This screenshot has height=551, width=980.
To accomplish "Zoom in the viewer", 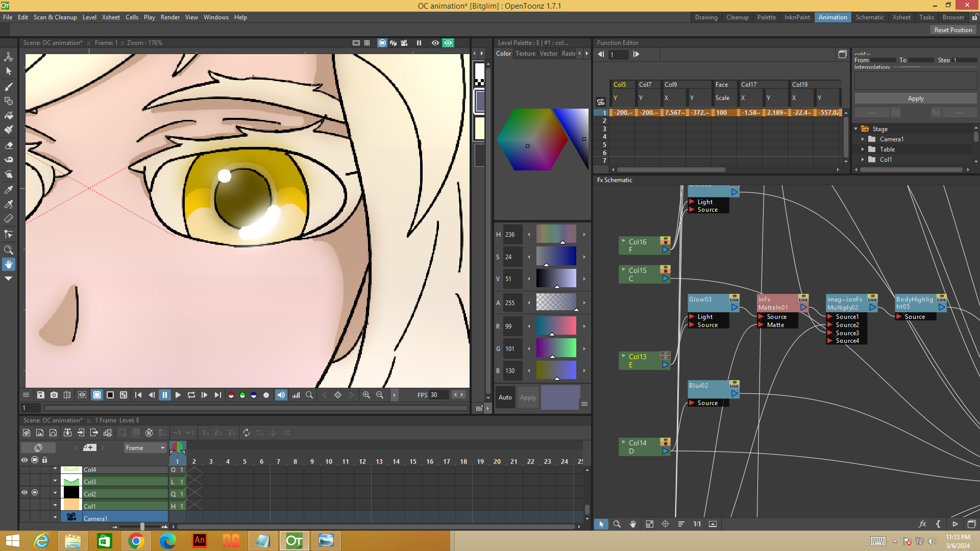I will pyautogui.click(x=366, y=395).
